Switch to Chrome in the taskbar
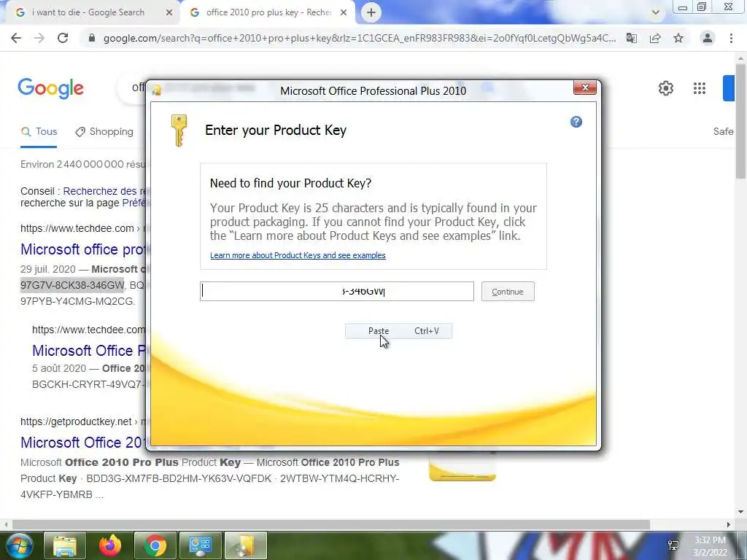The width and height of the screenshot is (747, 560). pyautogui.click(x=155, y=546)
